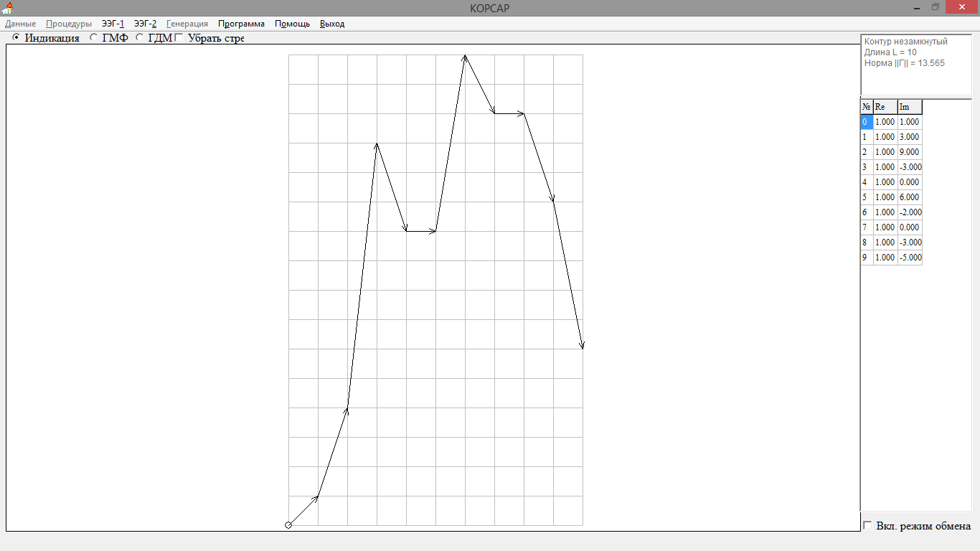The image size is (980, 551).
Task: Select row number 5 cell
Action: pyautogui.click(x=867, y=197)
